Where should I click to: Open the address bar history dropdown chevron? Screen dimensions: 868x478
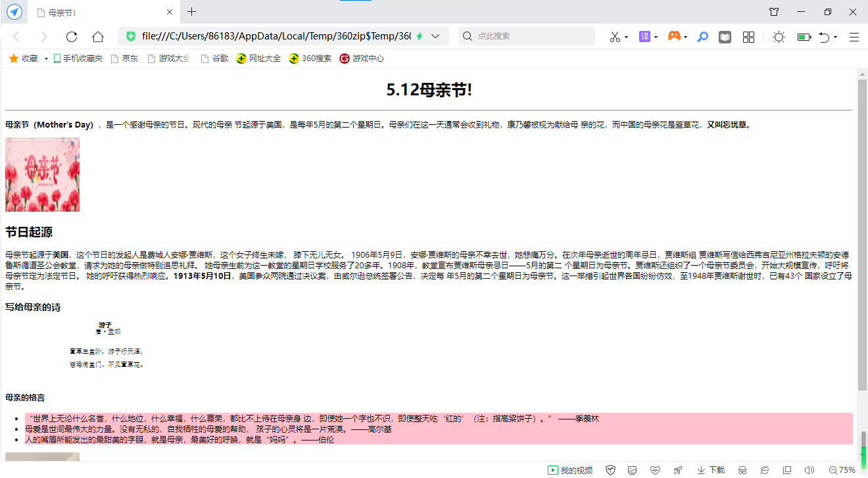435,37
